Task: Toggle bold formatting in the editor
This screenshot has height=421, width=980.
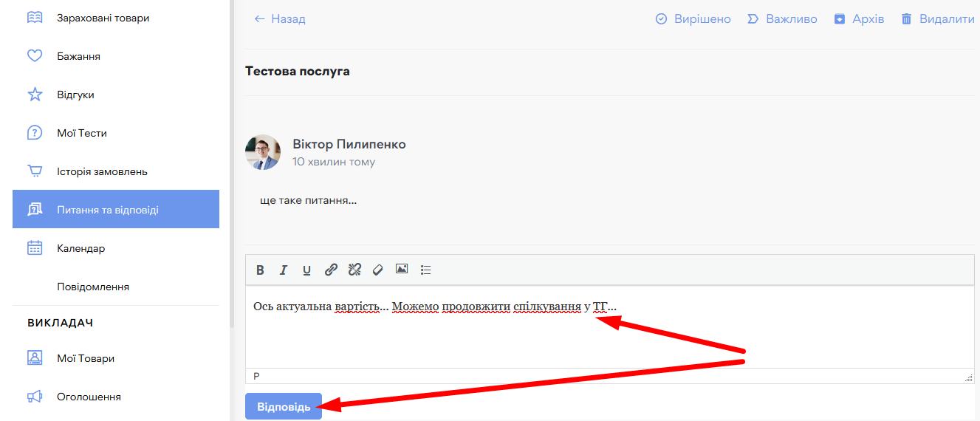Action: click(x=260, y=270)
